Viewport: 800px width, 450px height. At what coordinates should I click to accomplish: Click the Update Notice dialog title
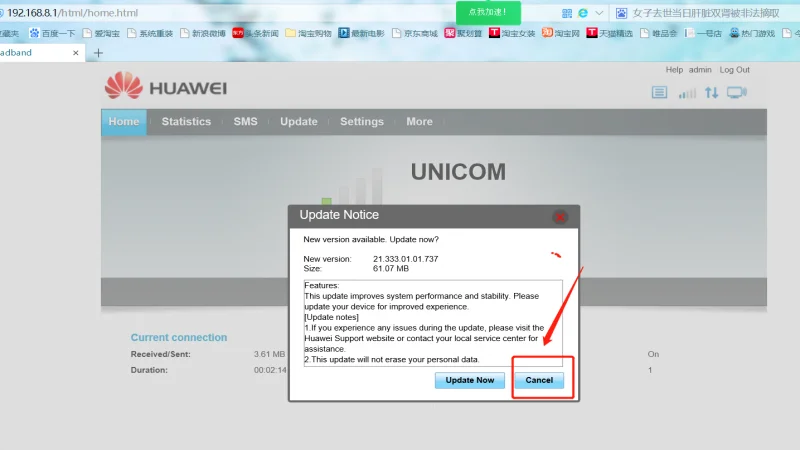coord(339,215)
